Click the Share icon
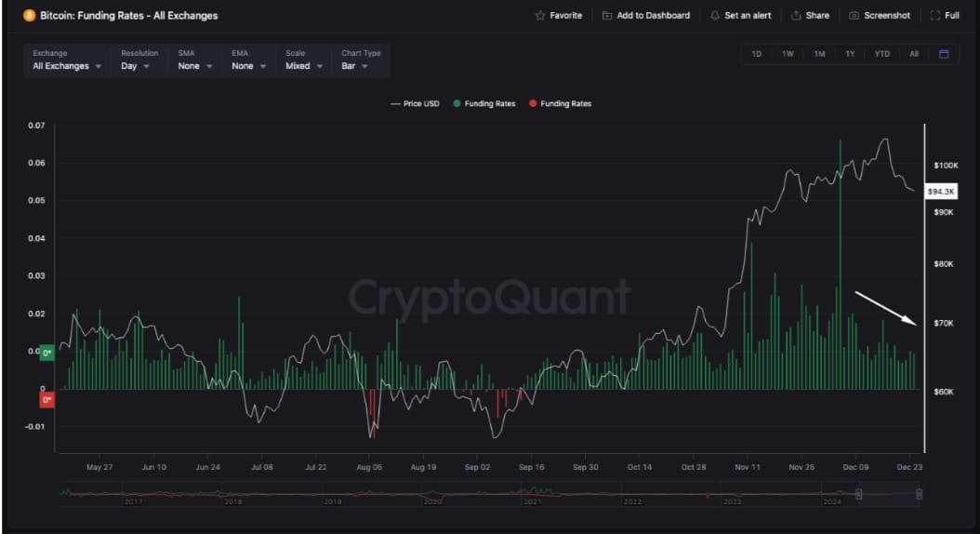Image resolution: width=980 pixels, height=534 pixels. click(x=796, y=16)
